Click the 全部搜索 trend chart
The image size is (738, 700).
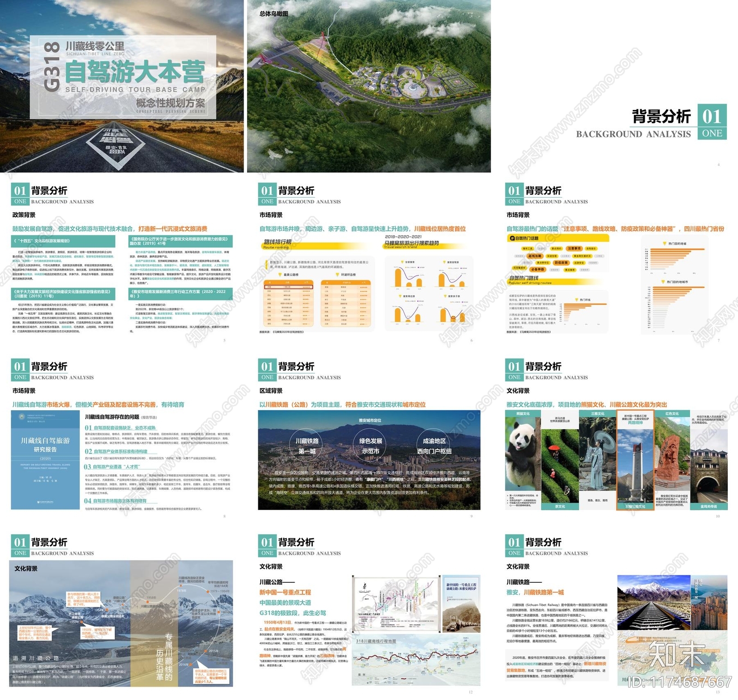pyautogui.click(x=408, y=275)
